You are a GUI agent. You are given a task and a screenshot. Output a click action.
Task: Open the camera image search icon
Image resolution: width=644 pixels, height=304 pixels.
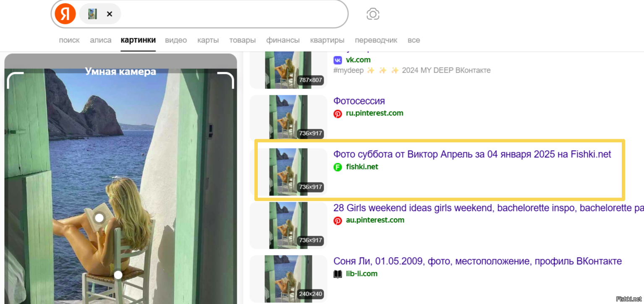tap(373, 14)
